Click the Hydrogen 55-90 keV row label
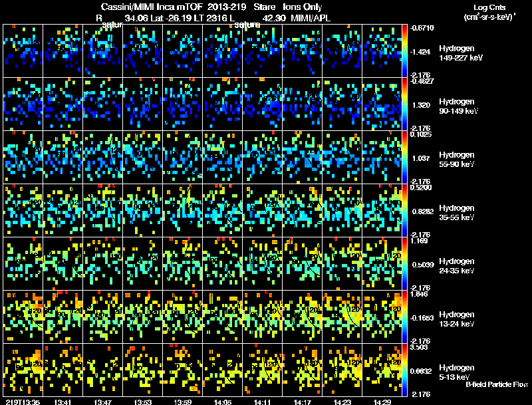The width and height of the screenshot is (532, 405). pyautogui.click(x=457, y=159)
